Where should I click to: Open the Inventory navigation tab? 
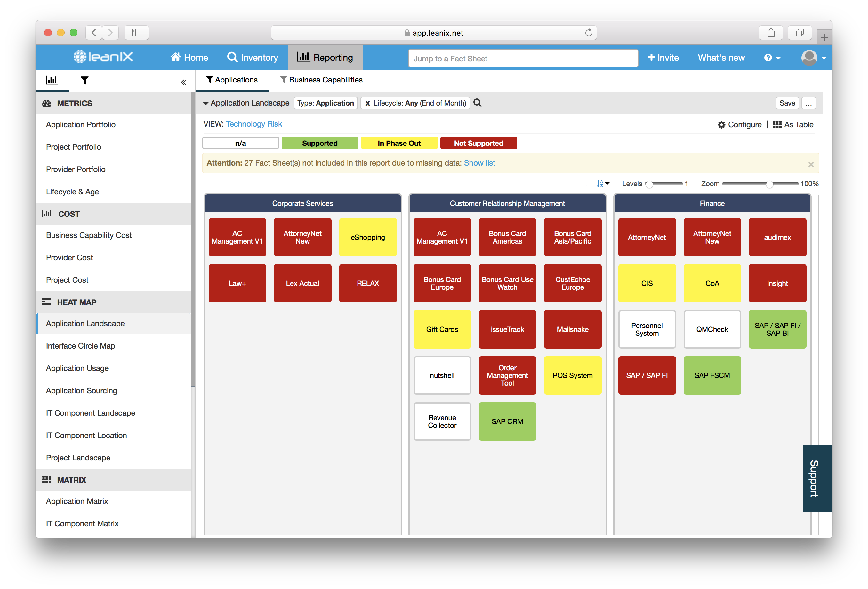coord(253,58)
